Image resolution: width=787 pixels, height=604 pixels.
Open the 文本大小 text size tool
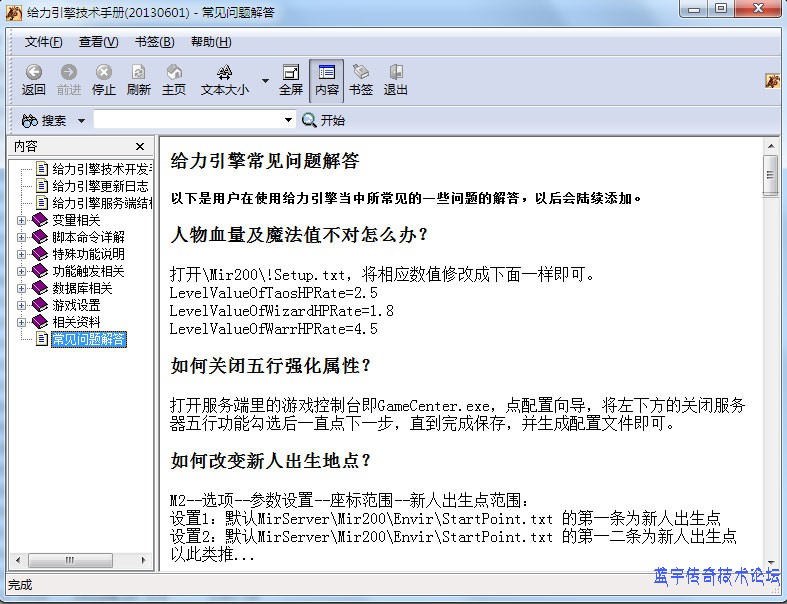[225, 73]
